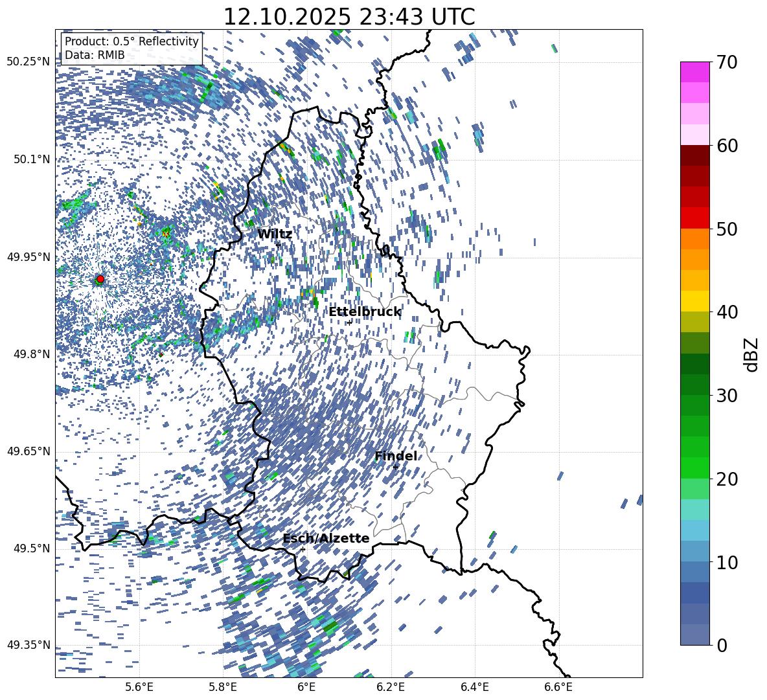Click the title 12.10.2025 23:43 UTC
This screenshot has width=767, height=700.
(x=349, y=17)
